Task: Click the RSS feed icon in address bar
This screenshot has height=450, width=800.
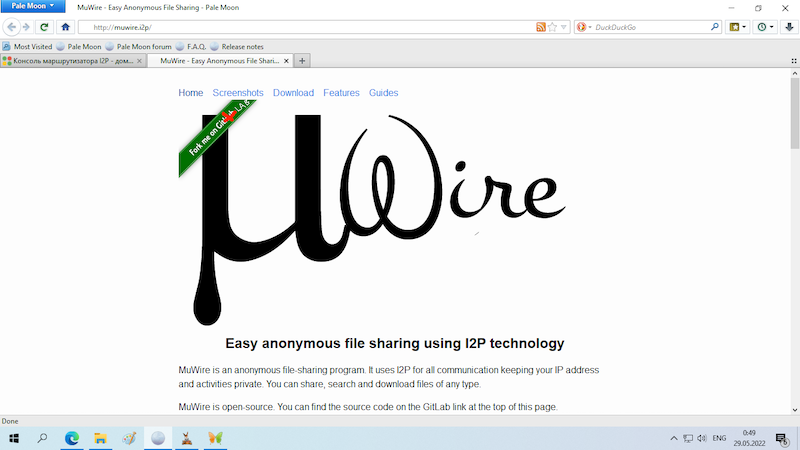Action: coord(541,27)
